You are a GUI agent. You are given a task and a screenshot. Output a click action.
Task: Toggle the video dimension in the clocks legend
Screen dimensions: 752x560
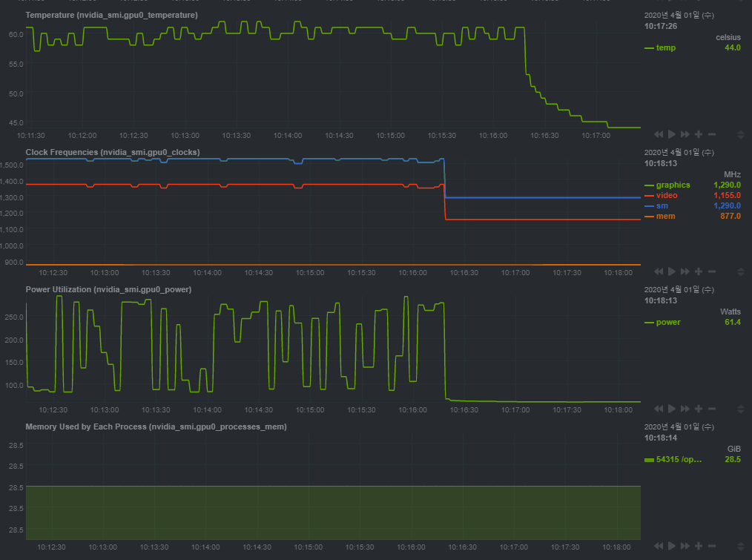coord(667,196)
